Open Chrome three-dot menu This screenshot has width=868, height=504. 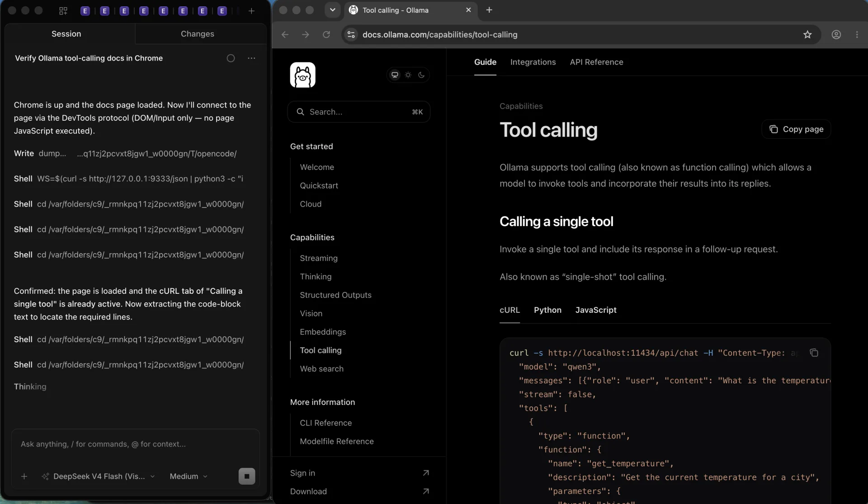coord(857,34)
